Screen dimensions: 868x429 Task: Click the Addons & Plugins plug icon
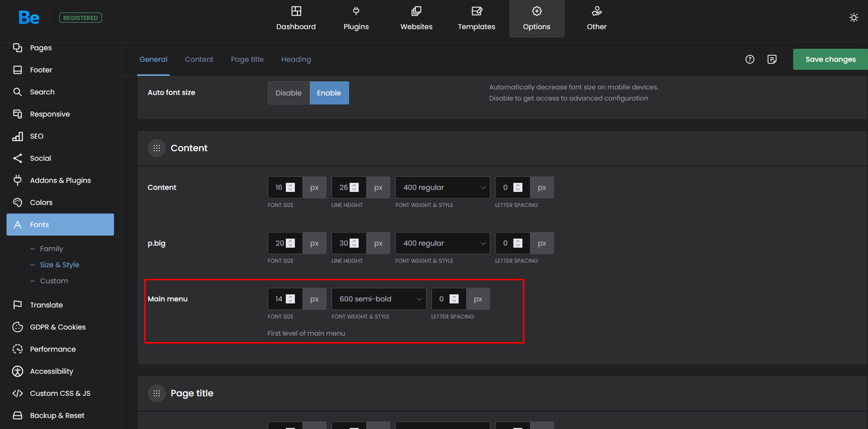18,180
